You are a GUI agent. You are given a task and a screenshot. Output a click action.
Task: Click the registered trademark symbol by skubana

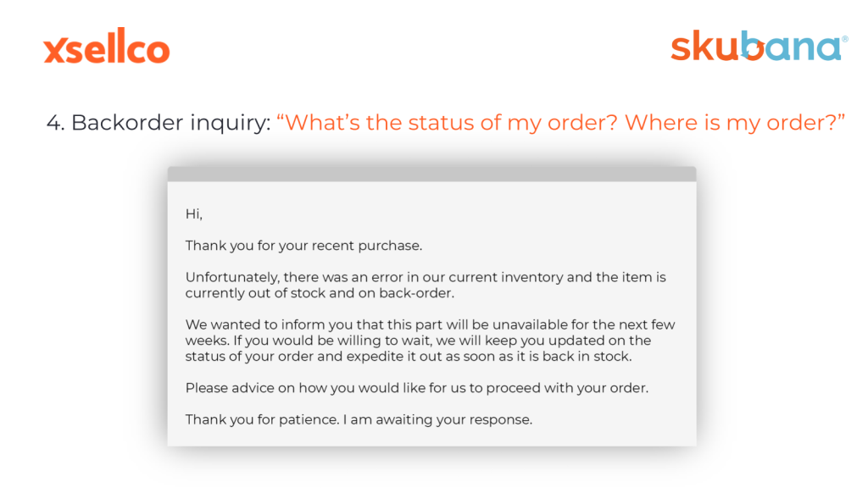845,39
